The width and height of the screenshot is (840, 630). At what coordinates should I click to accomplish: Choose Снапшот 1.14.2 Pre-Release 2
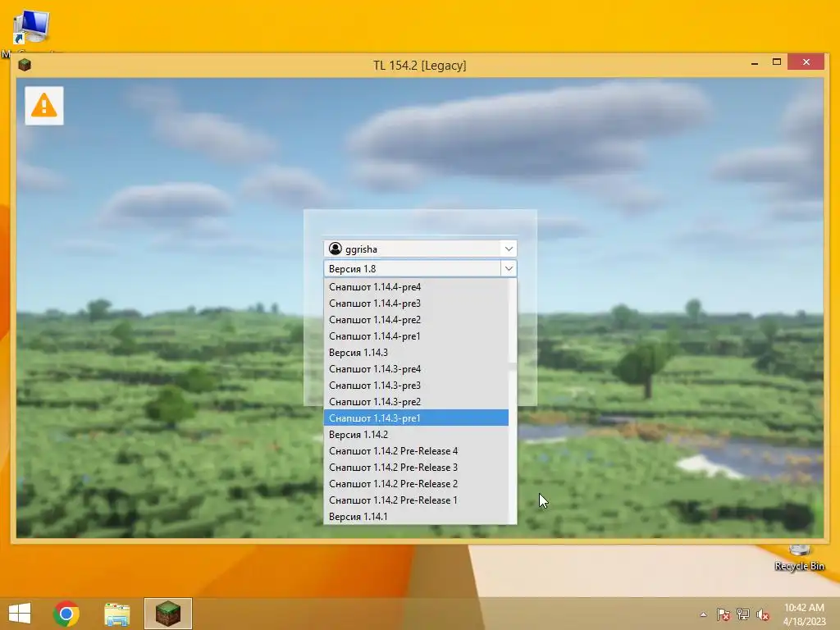pos(416,484)
